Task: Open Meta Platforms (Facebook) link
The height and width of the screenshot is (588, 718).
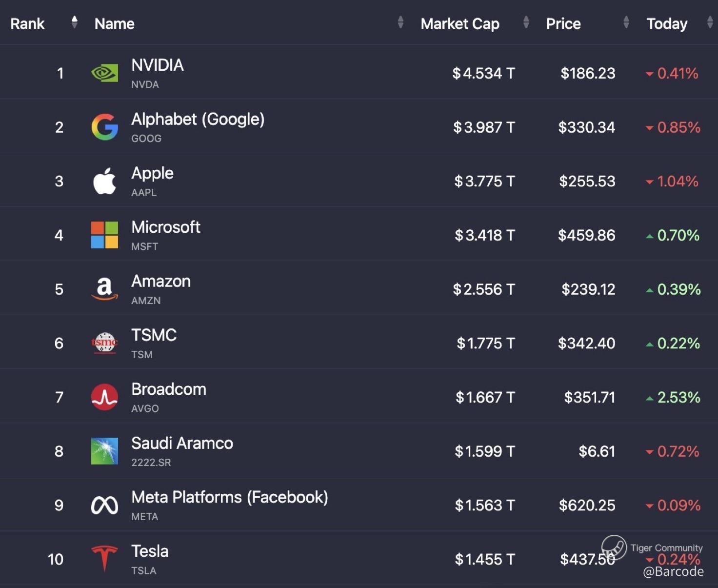Action: (x=229, y=497)
